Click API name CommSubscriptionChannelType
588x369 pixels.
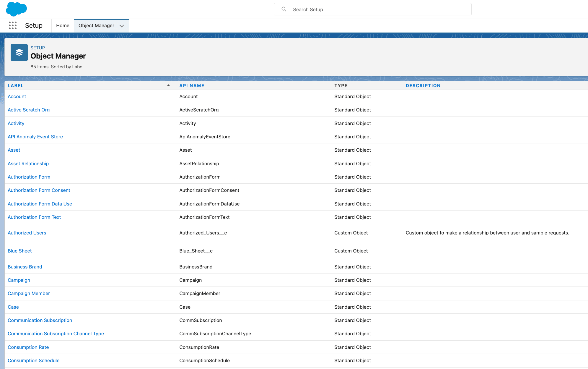coord(215,334)
